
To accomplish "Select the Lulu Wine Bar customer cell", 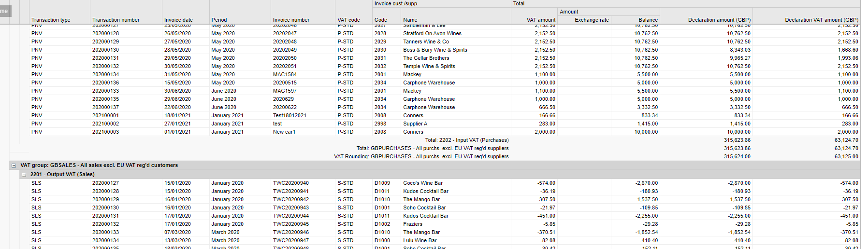I will tap(420, 240).
